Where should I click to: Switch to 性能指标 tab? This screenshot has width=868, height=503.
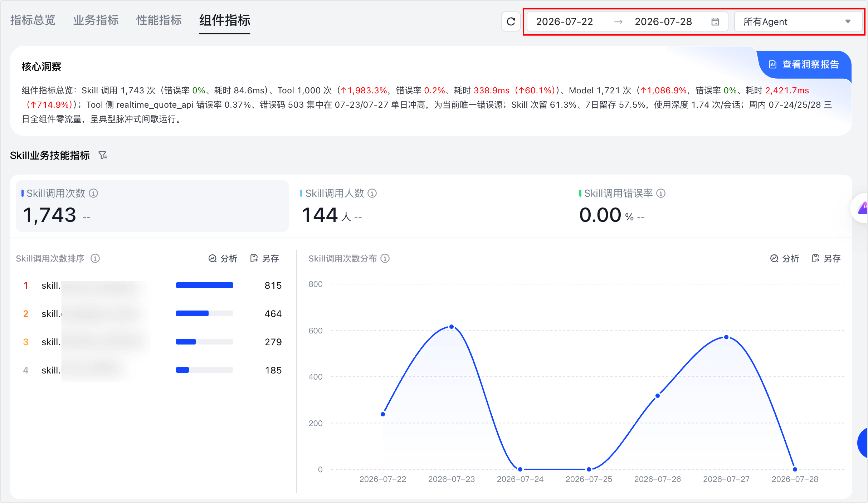click(x=159, y=20)
